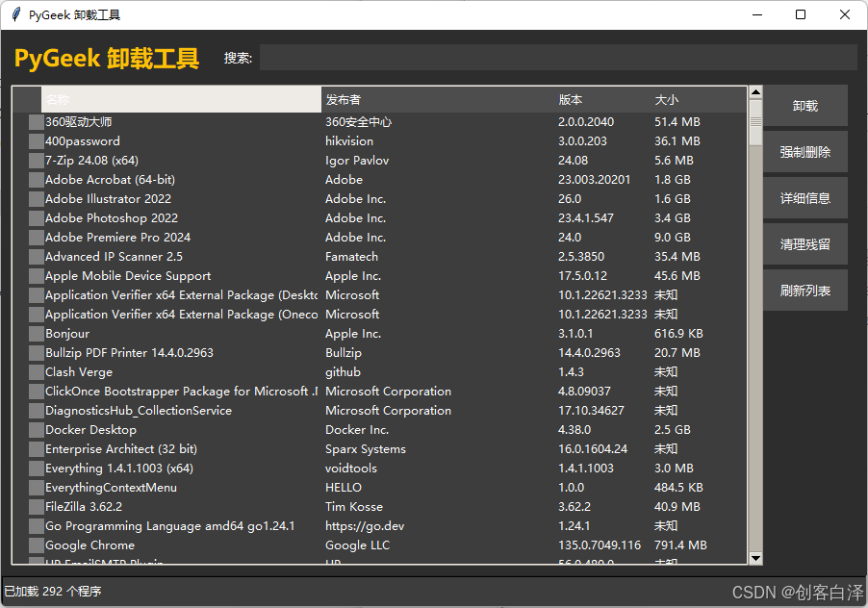The width and height of the screenshot is (868, 608).
Task: Select the icon beside 360驱动大师
Action: point(37,122)
